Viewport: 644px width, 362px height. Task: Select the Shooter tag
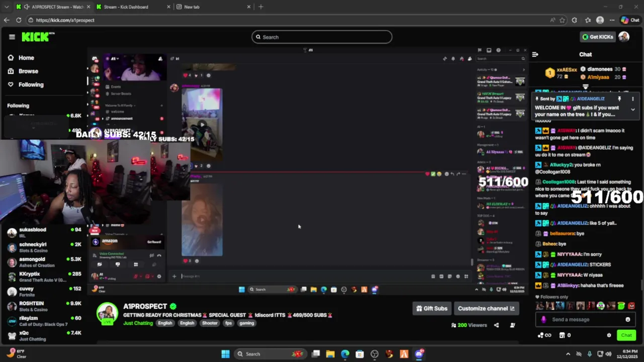click(210, 323)
